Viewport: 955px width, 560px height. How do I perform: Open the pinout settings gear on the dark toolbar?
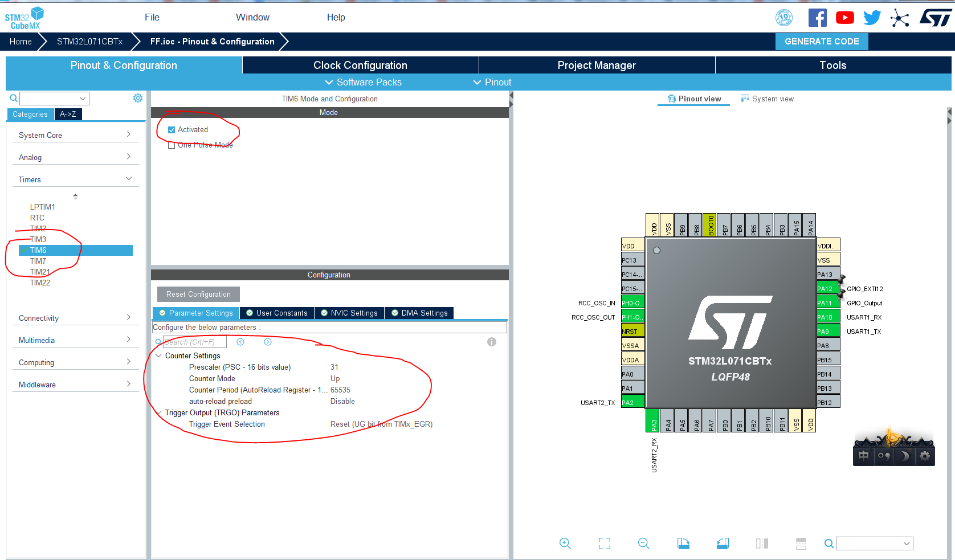click(924, 456)
